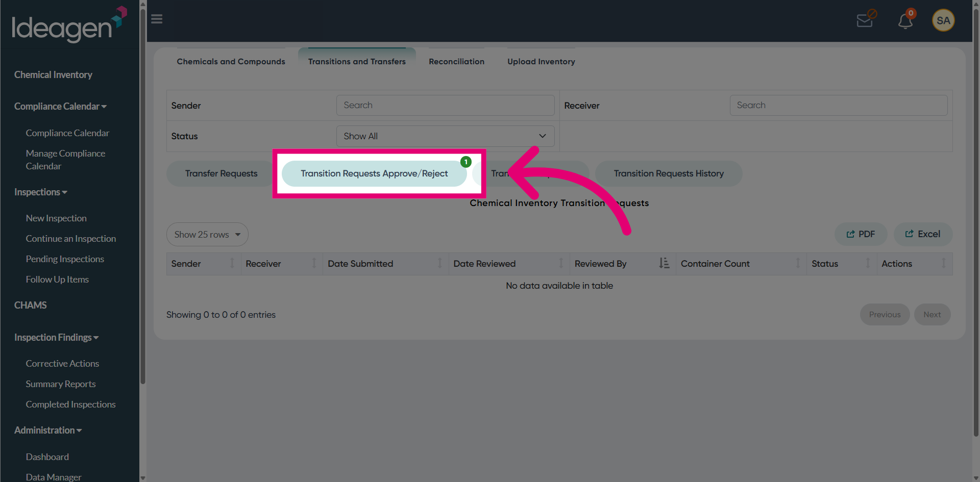Screen dimensions: 980x482
Task: Select Transition Requests Approve/Reject pill
Action: pos(374,173)
